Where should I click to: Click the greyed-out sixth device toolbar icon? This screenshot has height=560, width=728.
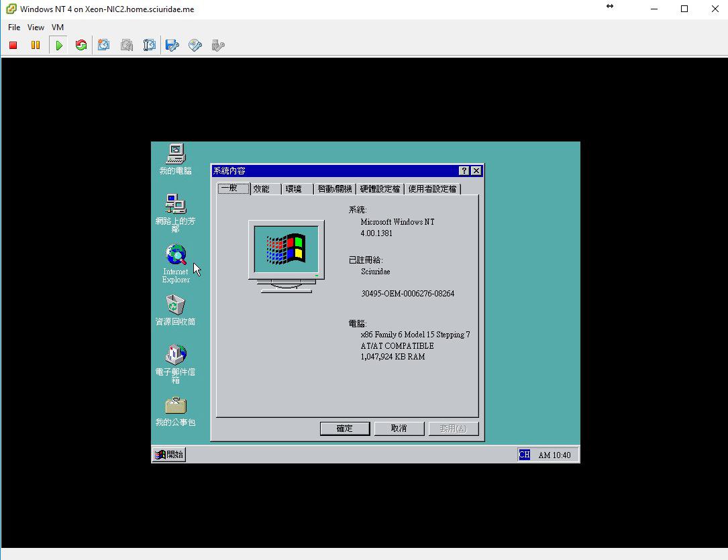[218, 45]
